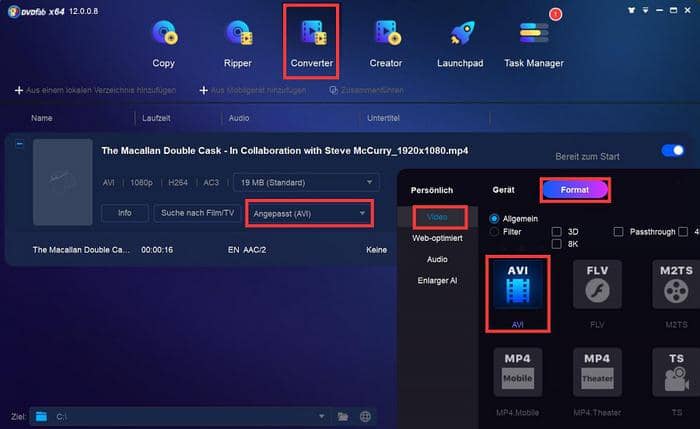
Task: Click Aus Mobilgerät hinzufügen
Action: (x=253, y=90)
